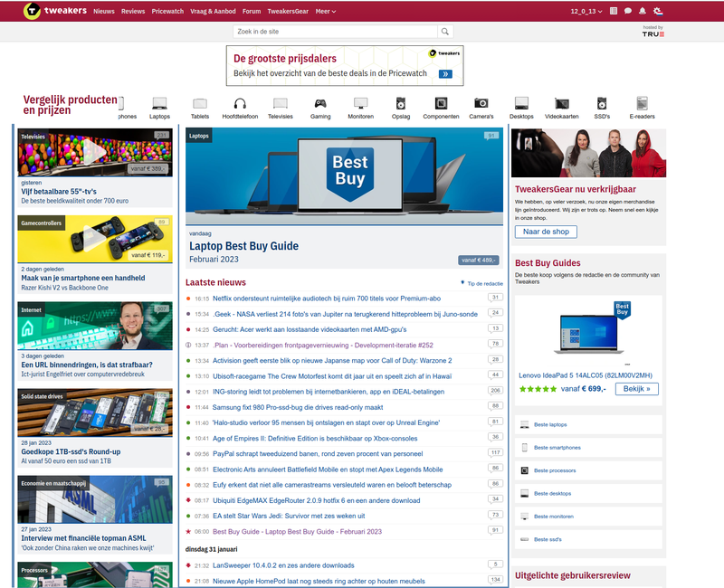Click the site search input field

coord(335,32)
